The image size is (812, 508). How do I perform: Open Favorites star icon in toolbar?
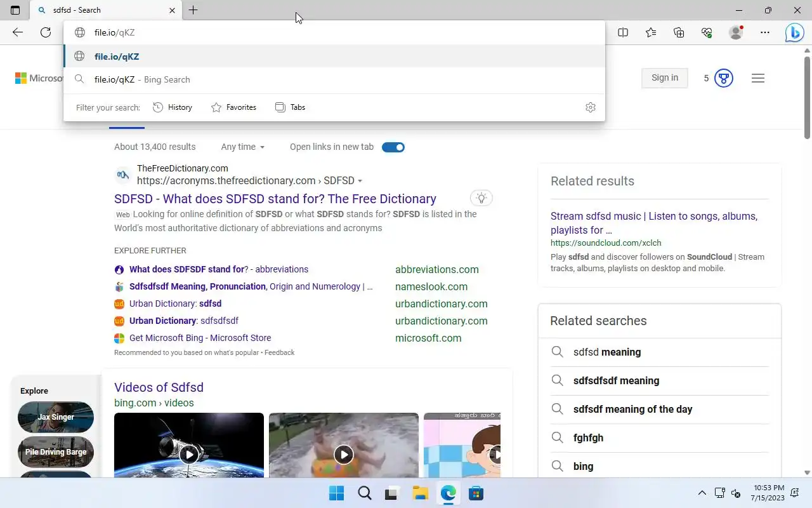coord(651,32)
